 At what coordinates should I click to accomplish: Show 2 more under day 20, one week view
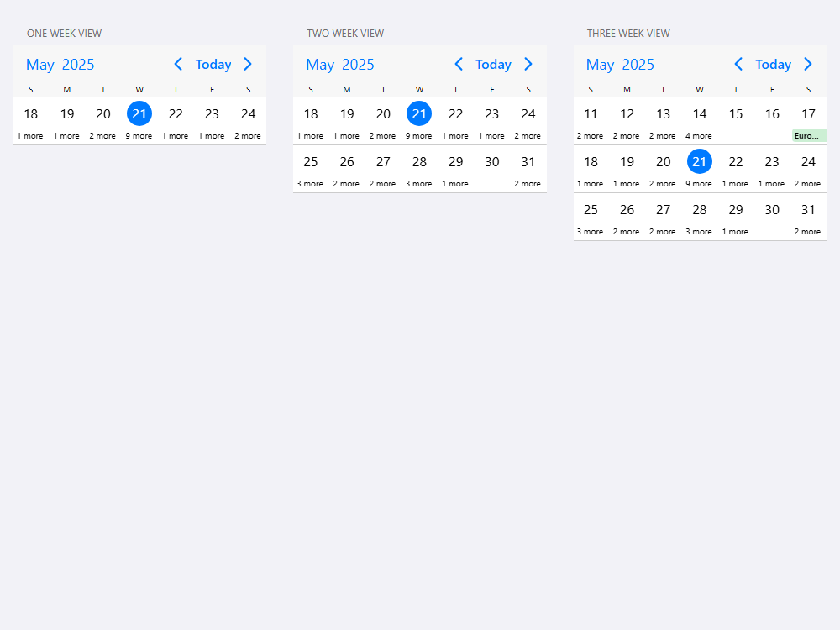102,136
